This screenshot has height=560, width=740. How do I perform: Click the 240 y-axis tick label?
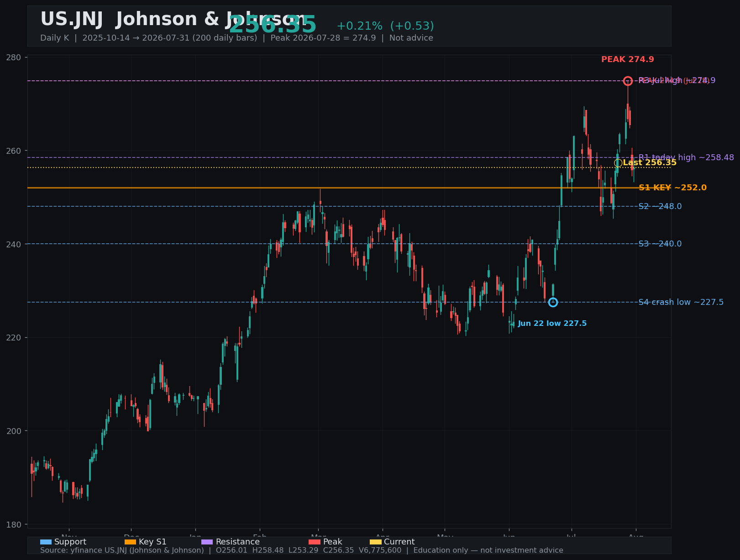[14, 244]
